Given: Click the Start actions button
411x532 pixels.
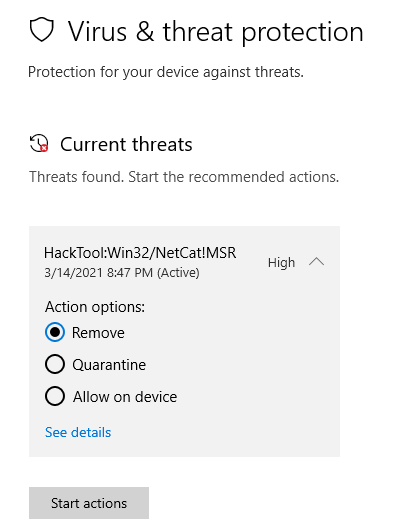Looking at the screenshot, I should [89, 503].
